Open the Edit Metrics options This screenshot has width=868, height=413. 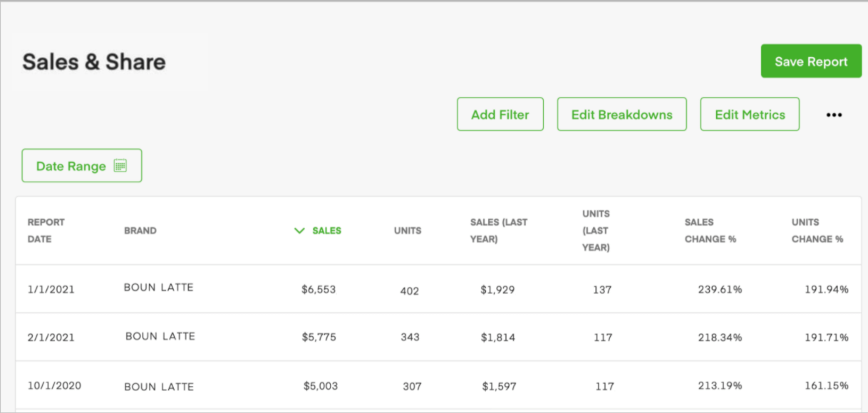coord(749,114)
